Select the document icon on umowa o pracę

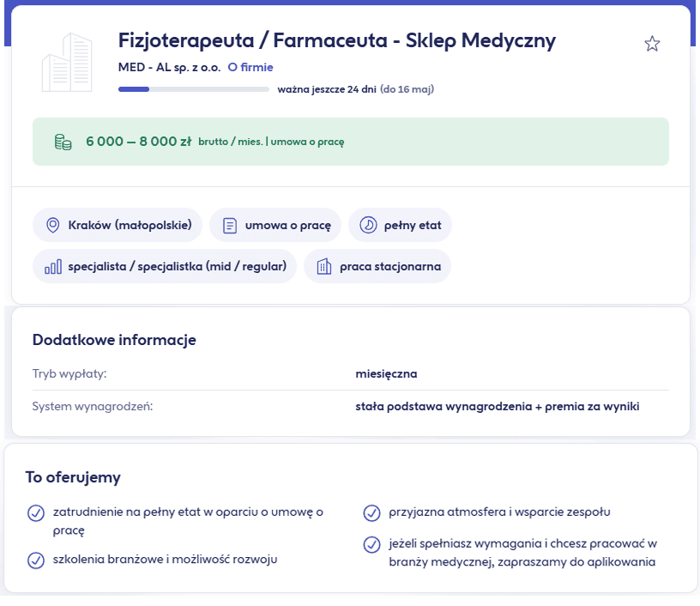(x=227, y=225)
